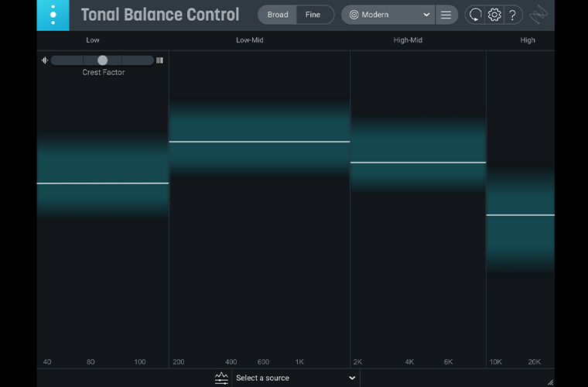588x387 pixels.
Task: Click the High band level line
Action: (x=521, y=215)
